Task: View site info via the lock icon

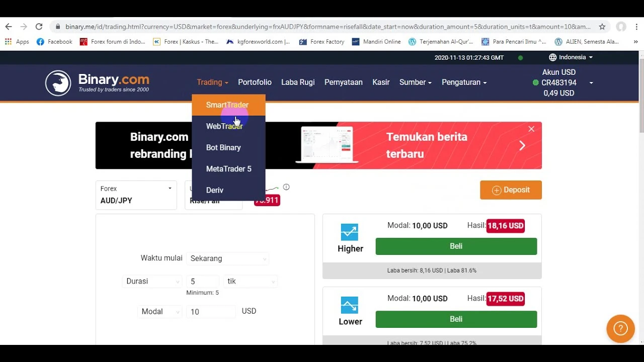Action: 58,27
